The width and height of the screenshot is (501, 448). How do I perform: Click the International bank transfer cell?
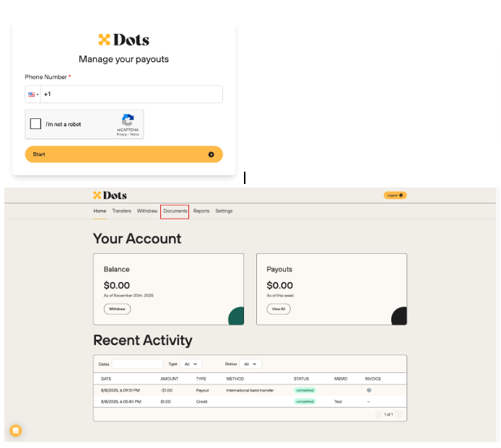[x=250, y=390]
